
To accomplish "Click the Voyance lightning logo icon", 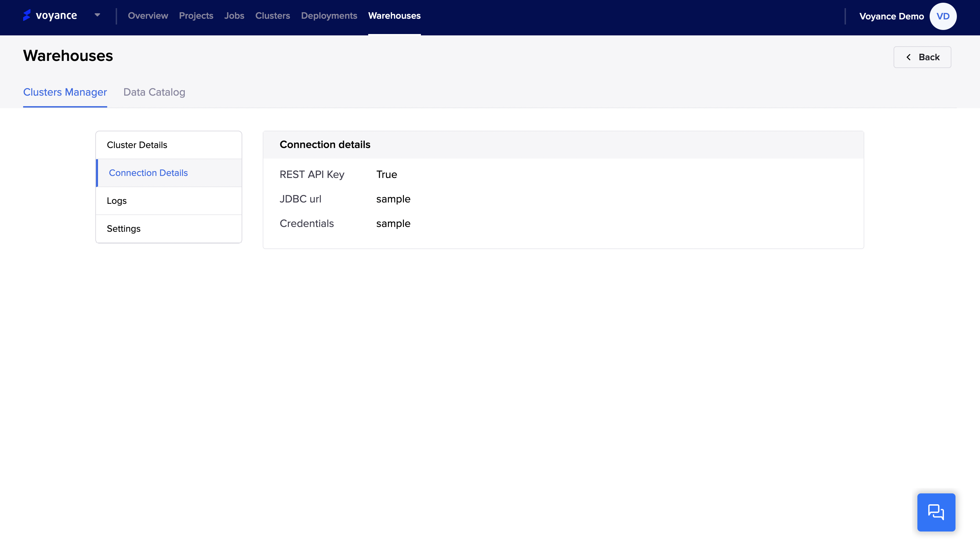I will 27,15.
